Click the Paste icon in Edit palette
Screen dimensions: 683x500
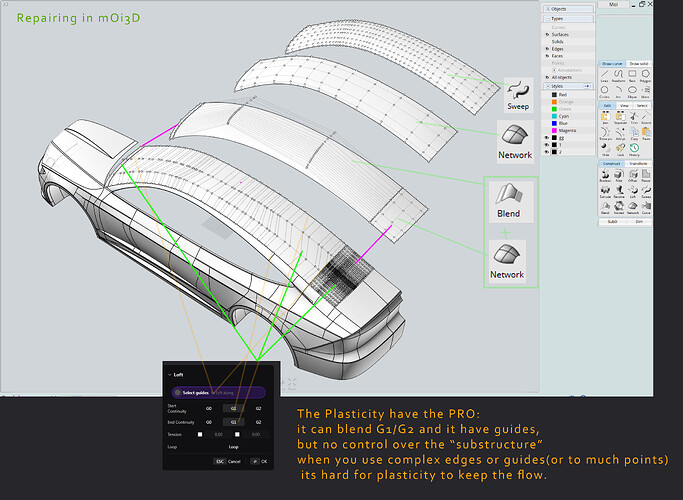point(646,133)
